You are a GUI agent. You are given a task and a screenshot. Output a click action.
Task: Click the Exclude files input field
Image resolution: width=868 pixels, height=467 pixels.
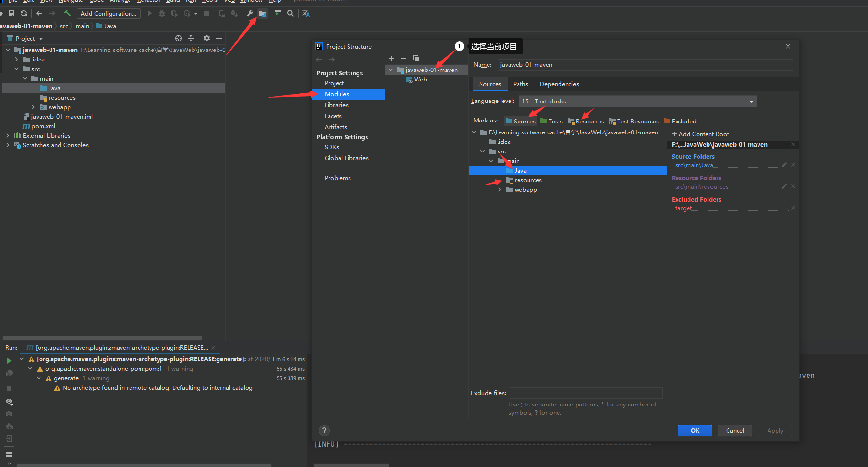pyautogui.click(x=586, y=393)
